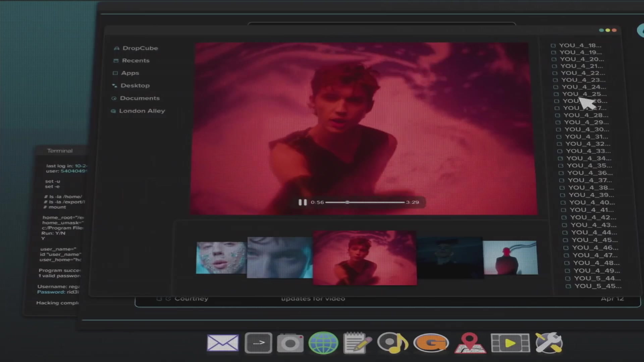
Task: Select the red silhouette thumbnail
Action: coord(510,257)
